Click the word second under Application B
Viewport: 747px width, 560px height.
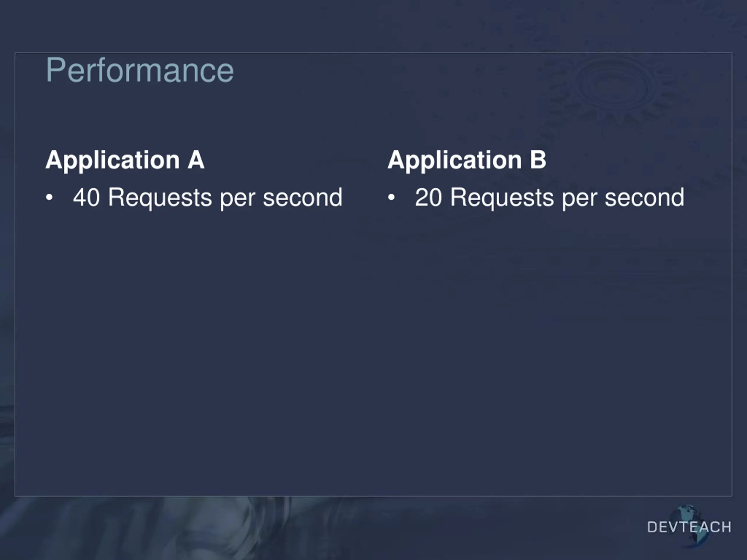point(644,197)
